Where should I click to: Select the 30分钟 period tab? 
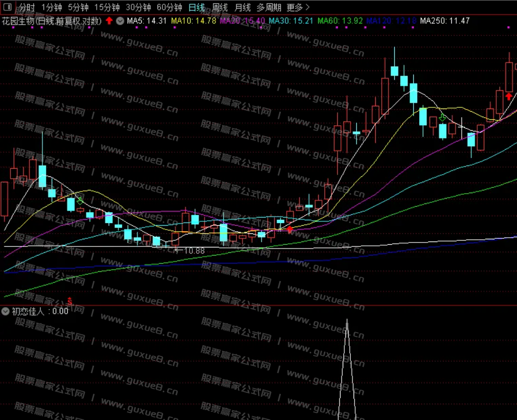pyautogui.click(x=138, y=8)
